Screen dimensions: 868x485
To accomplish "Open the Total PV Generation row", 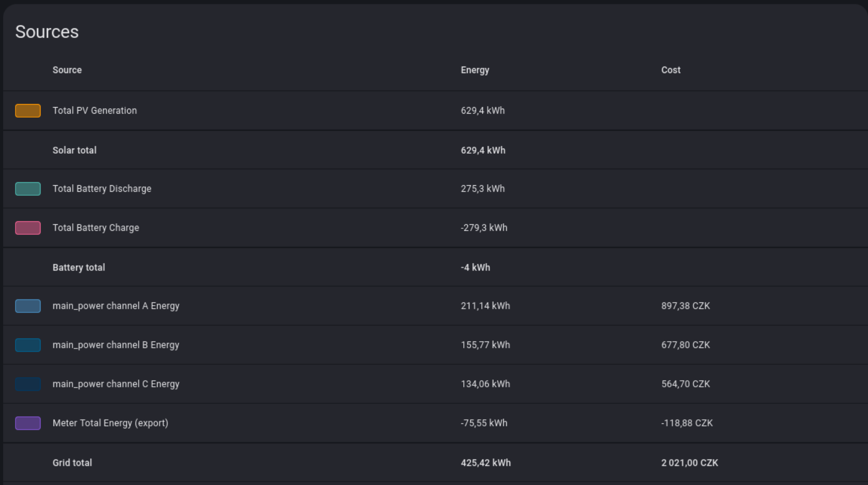I will [x=95, y=111].
